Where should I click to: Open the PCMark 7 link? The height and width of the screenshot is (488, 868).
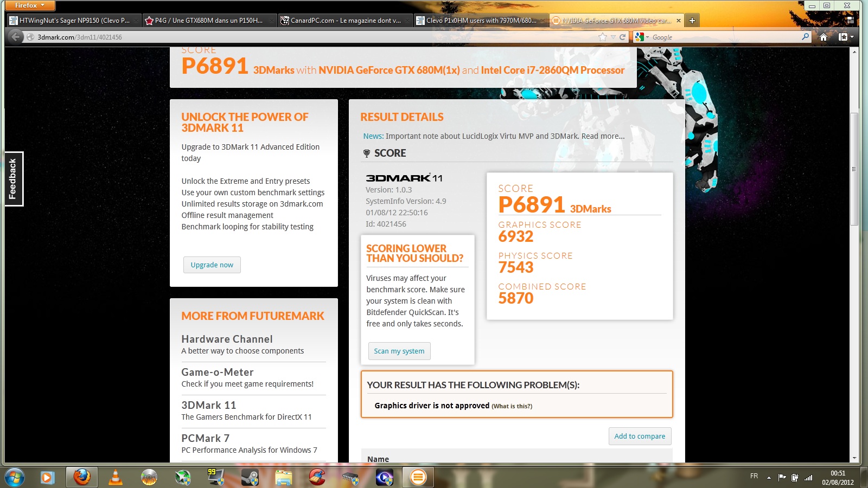click(x=205, y=438)
